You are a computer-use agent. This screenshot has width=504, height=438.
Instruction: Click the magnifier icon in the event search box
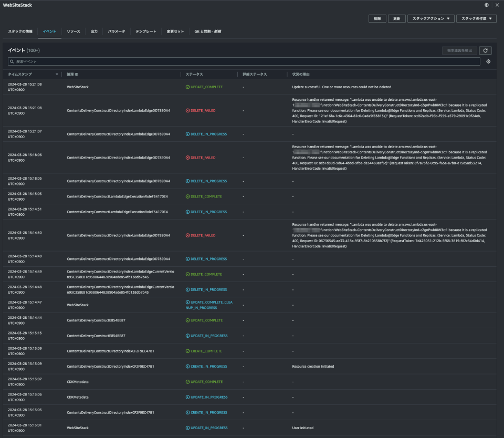(10, 61)
